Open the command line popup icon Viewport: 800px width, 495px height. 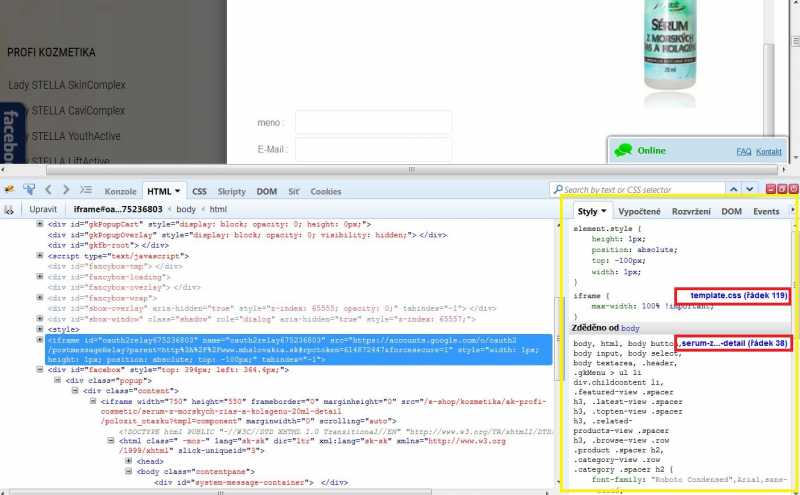point(87,189)
